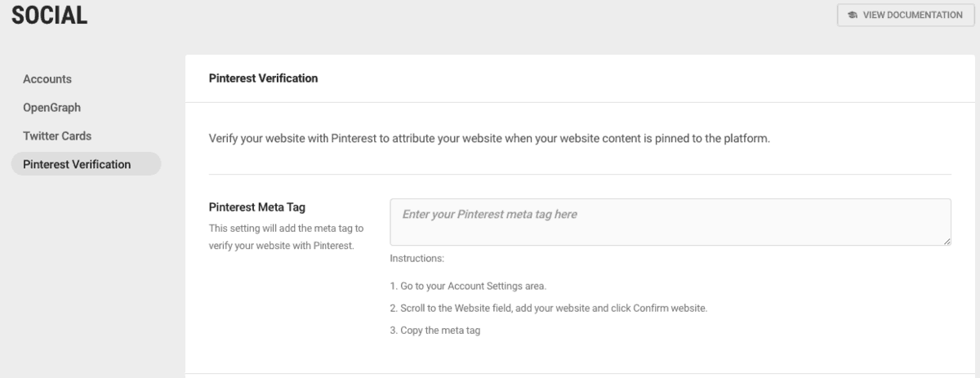
Task: Click the Pinterest Verification panel heading
Action: (264, 78)
